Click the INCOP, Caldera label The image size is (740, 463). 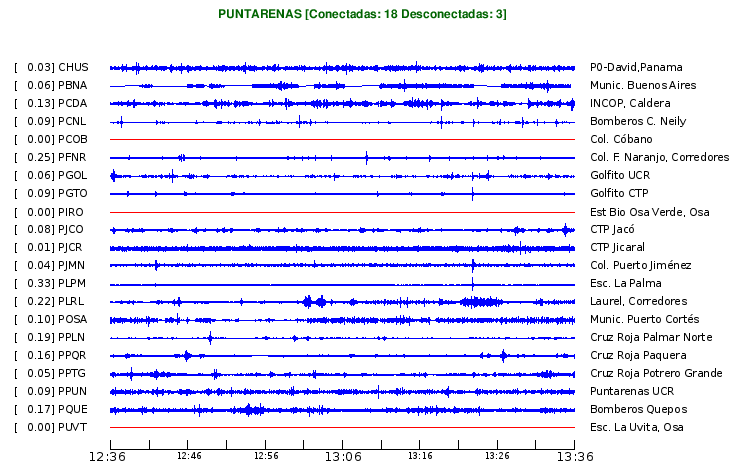[630, 103]
